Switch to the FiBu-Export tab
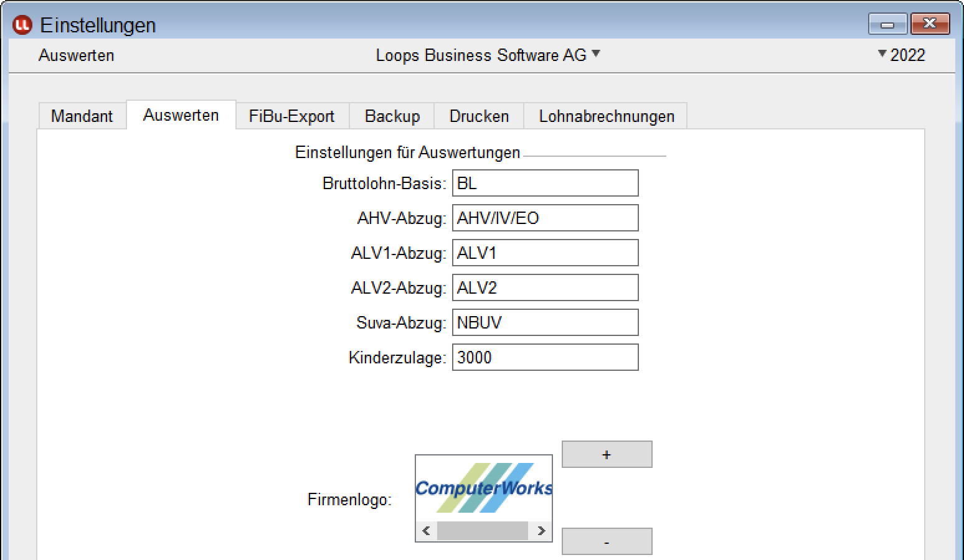964x560 pixels. [291, 116]
